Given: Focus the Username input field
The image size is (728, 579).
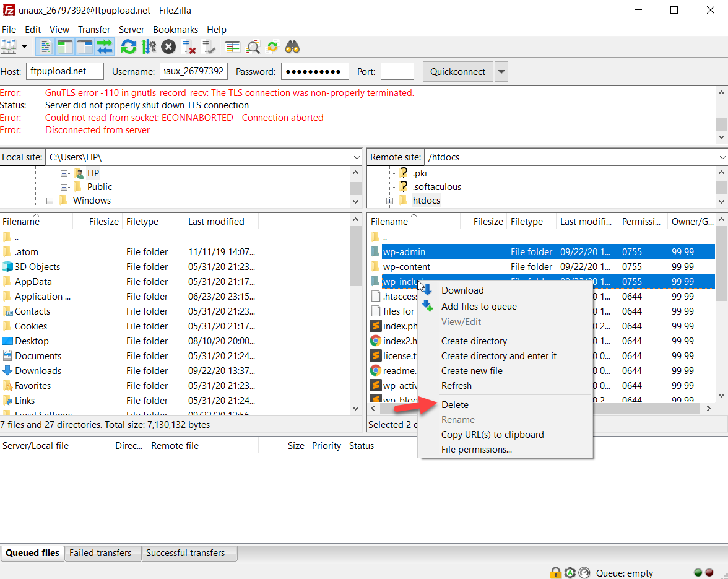Looking at the screenshot, I should pos(194,71).
